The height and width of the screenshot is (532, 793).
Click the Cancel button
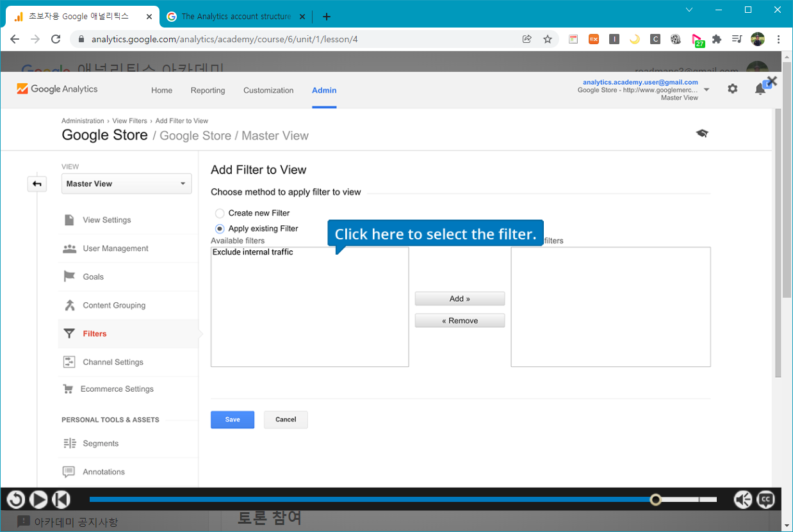tap(286, 420)
